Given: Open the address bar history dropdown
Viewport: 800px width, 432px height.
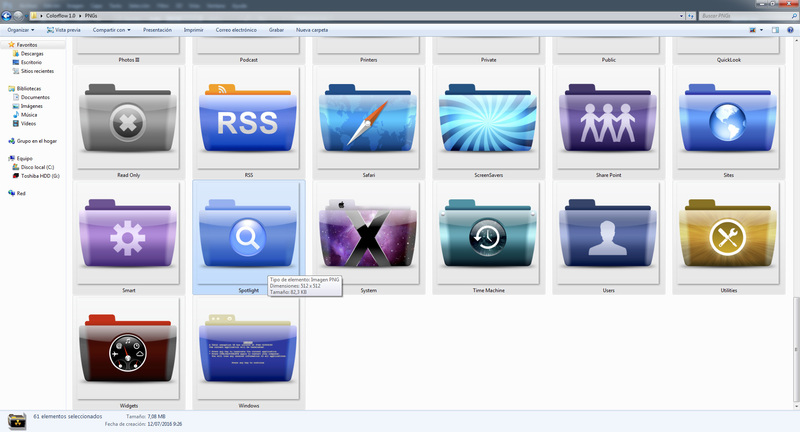Looking at the screenshot, I should (x=682, y=16).
